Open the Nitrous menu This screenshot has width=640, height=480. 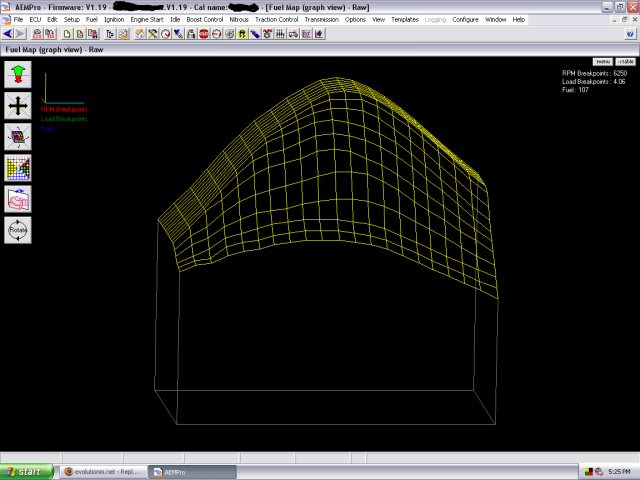239,20
